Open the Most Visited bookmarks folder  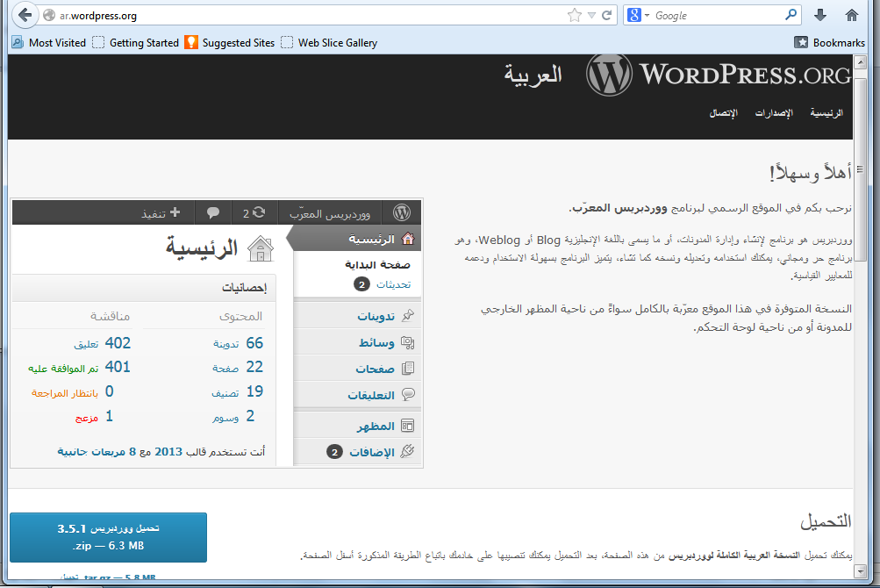[49, 43]
